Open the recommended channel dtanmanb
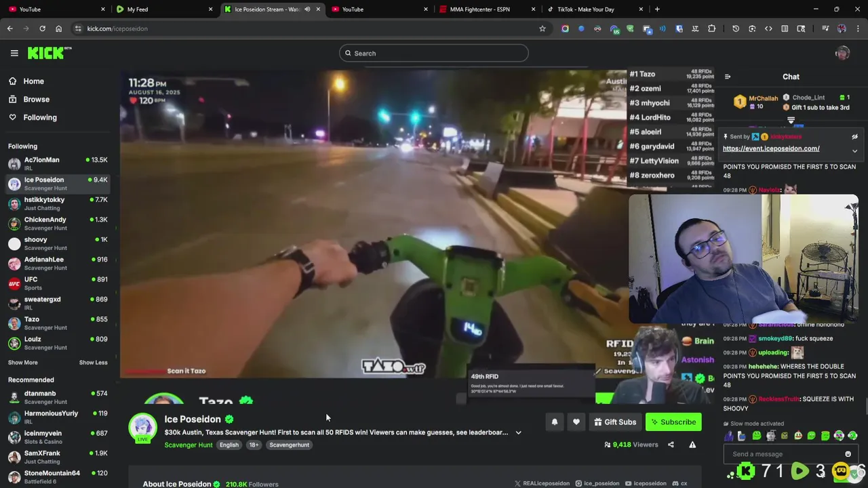This screenshot has width=868, height=488. pyautogui.click(x=57, y=397)
